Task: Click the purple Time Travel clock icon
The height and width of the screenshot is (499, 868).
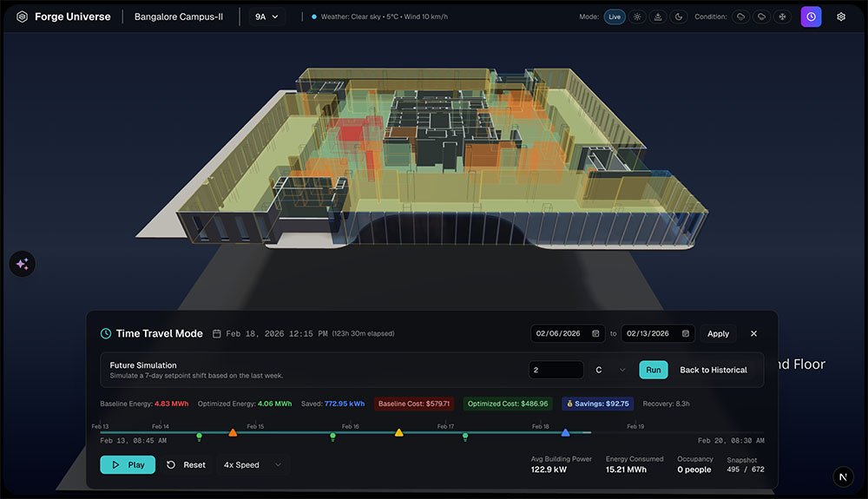Action: pyautogui.click(x=811, y=16)
